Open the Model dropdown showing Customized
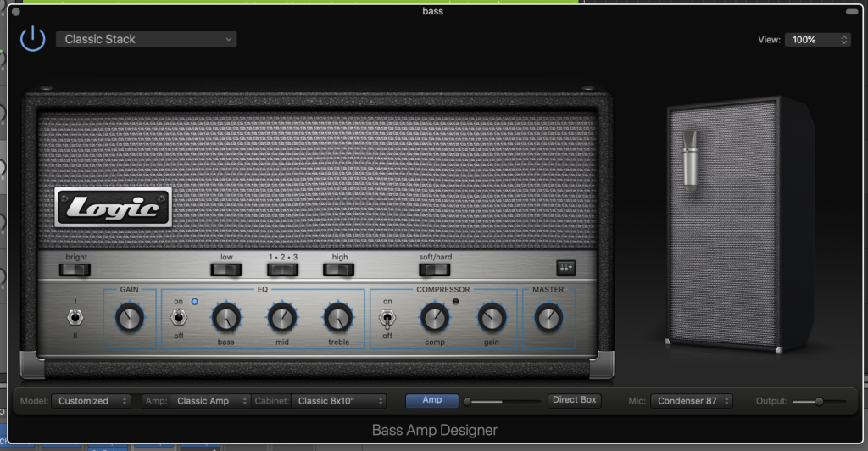Image resolution: width=868 pixels, height=451 pixels. tap(91, 401)
